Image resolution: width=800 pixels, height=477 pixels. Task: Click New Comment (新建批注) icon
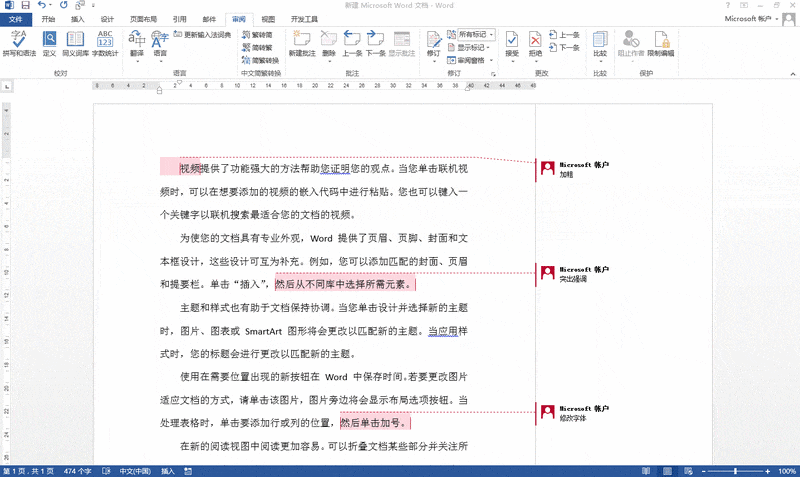301,43
